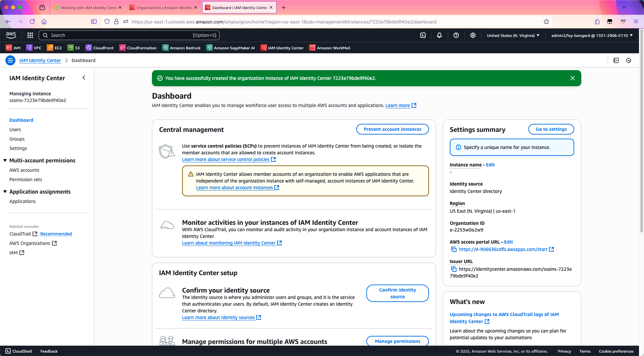Image resolution: width=644 pixels, height=356 pixels.
Task: Open the Amazon WorkMail favorites shortcut
Action: 330,48
